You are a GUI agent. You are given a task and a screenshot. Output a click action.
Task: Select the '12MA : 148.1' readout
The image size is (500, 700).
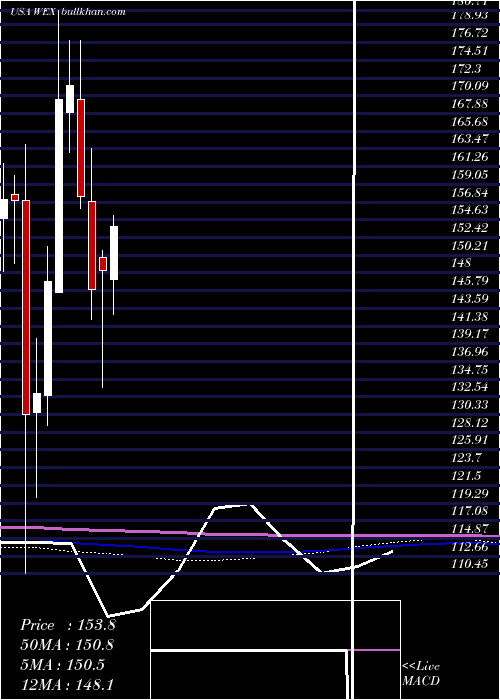pyautogui.click(x=67, y=684)
